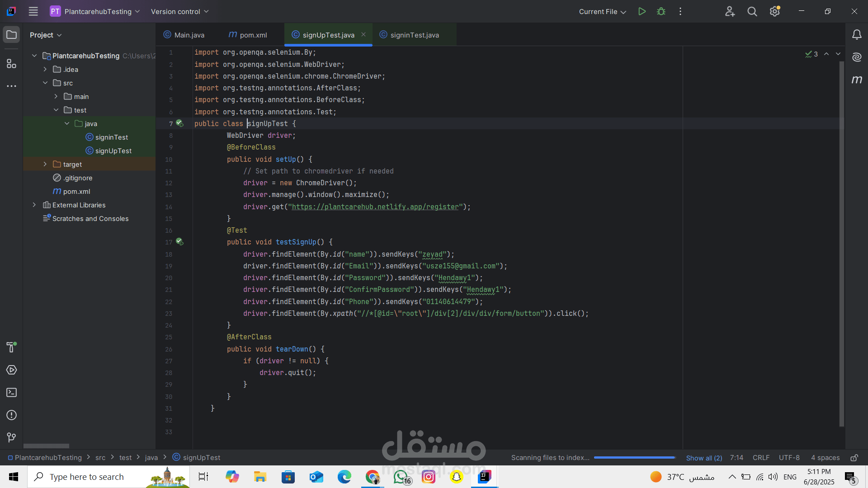Screen dimensions: 868x488
Task: Toggle the Project tool window folder icon
Action: pos(11,35)
